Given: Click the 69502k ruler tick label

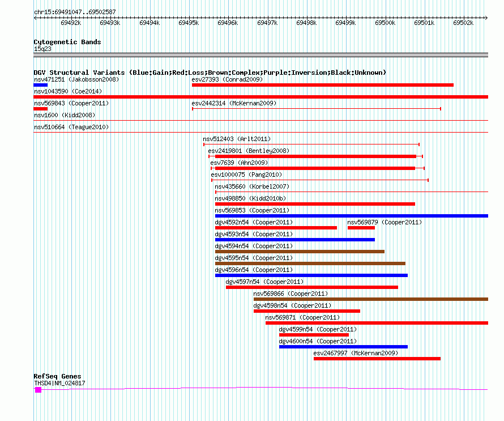Looking at the screenshot, I should (463, 23).
